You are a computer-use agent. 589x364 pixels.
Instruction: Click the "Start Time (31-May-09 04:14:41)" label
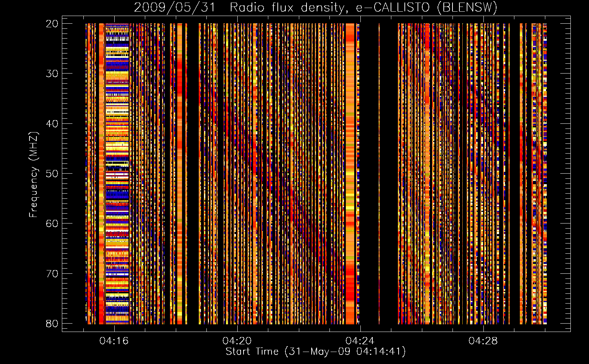click(x=316, y=352)
